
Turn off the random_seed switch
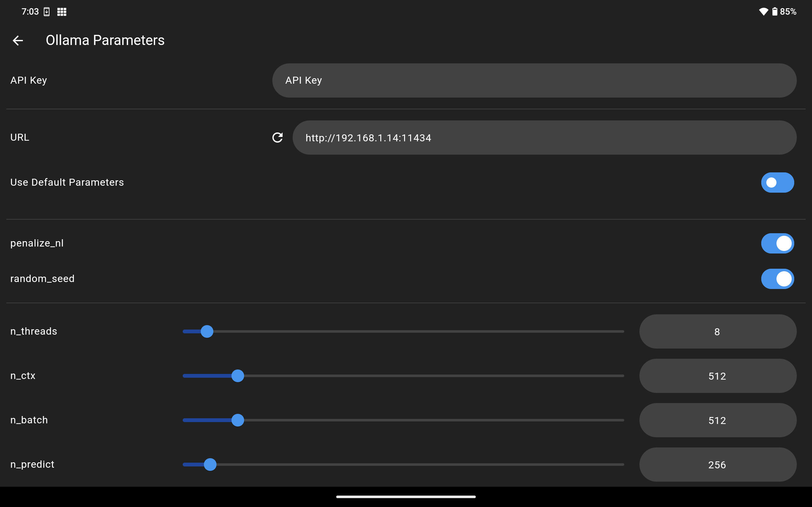[777, 279]
